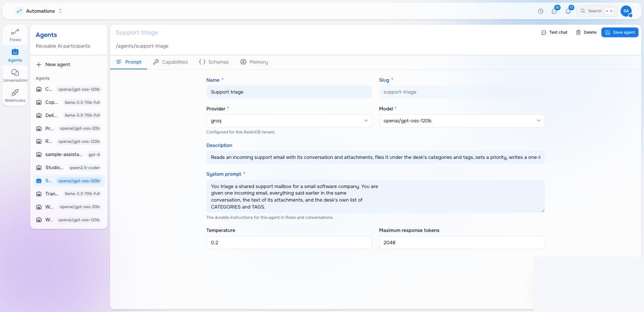Select the Cop... llama-3.3-70b-full agent

click(69, 102)
